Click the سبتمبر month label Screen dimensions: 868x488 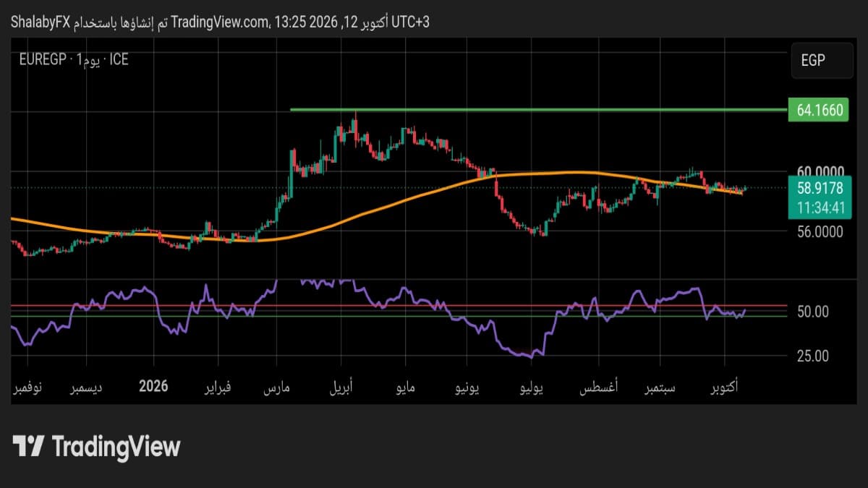(x=660, y=387)
